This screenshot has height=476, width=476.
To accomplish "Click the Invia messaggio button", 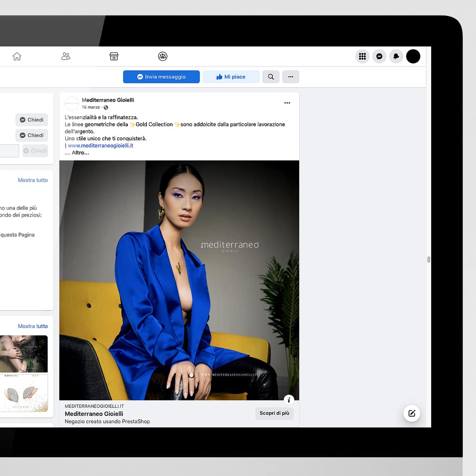I will coord(161,77).
